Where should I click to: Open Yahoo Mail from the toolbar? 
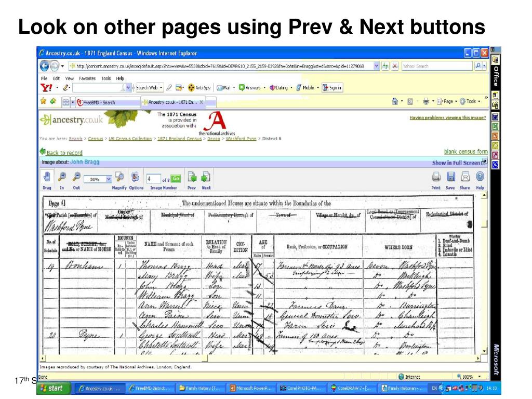pyautogui.click(x=223, y=88)
